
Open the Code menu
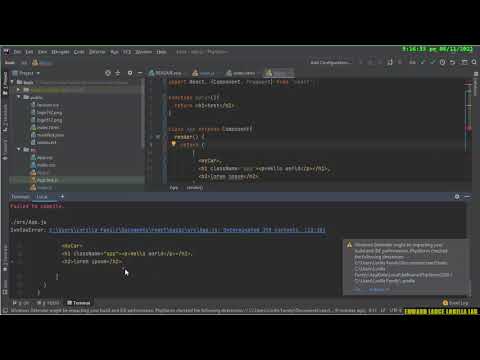tap(79, 52)
